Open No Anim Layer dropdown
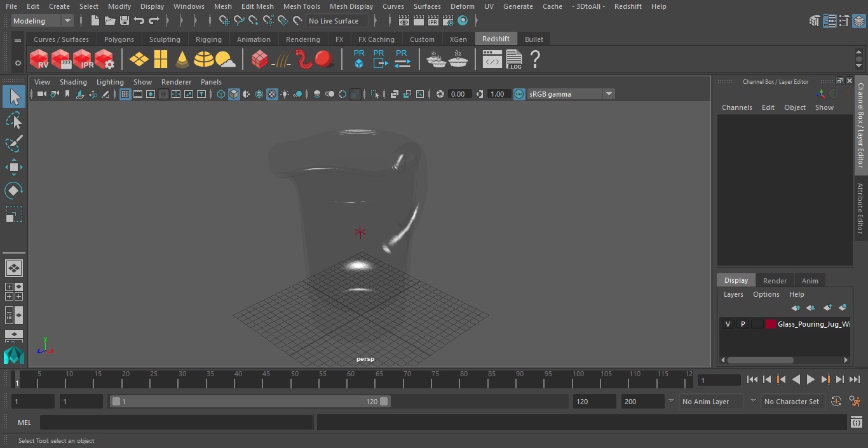This screenshot has width=868, height=448. tap(711, 402)
